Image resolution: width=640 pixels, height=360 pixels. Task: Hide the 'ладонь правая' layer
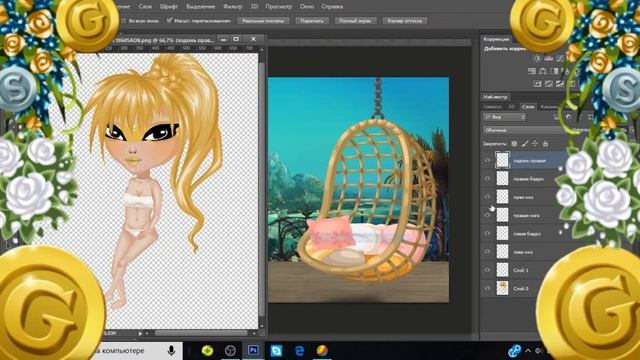tap(487, 160)
